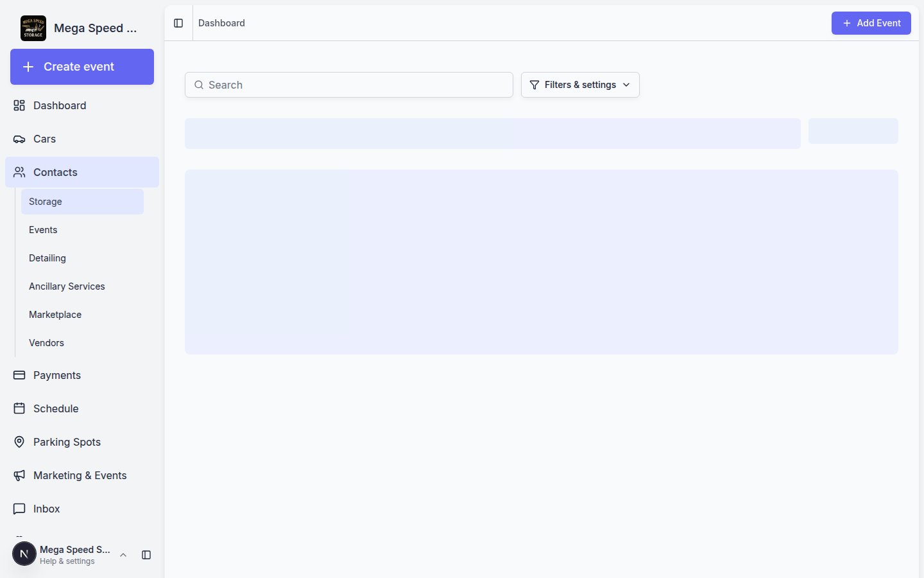
Task: Select the Contacts menu item
Action: [x=82, y=172]
